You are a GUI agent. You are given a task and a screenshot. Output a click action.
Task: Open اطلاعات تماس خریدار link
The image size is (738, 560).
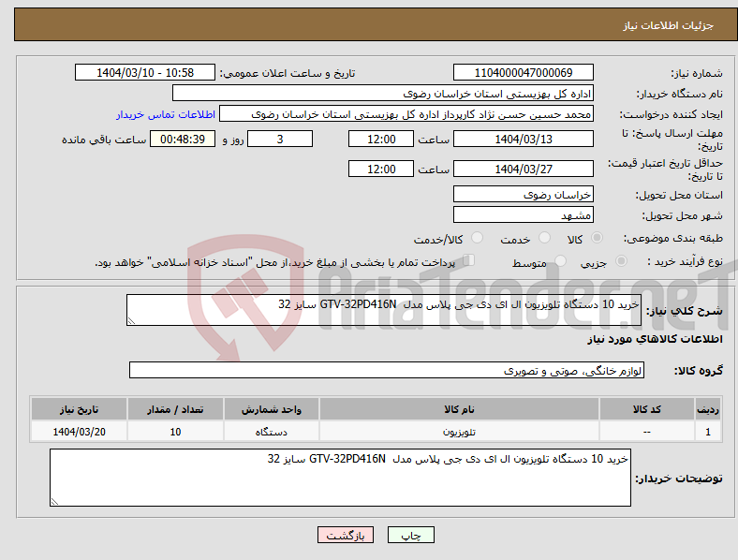coord(166,114)
